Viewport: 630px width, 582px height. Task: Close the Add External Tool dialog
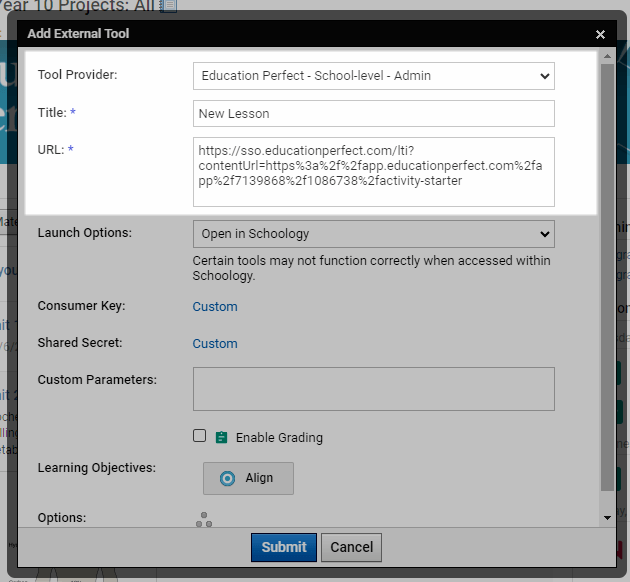600,35
